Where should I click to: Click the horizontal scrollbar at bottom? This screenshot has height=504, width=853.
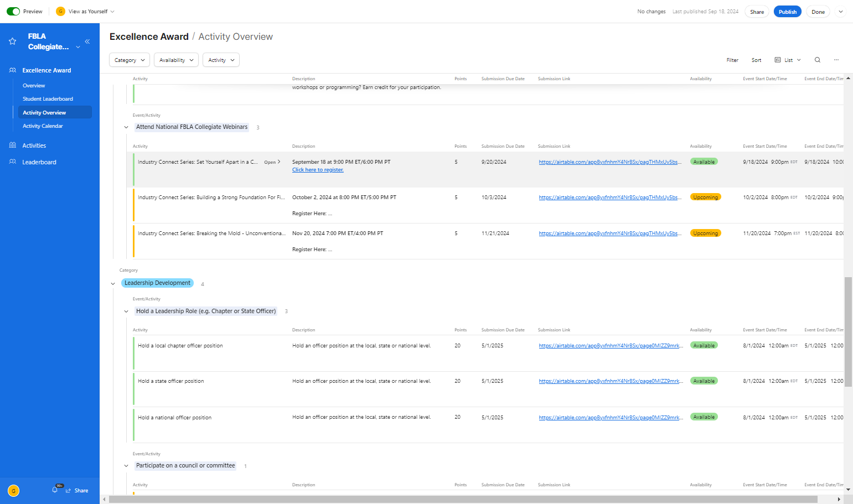pos(463,499)
